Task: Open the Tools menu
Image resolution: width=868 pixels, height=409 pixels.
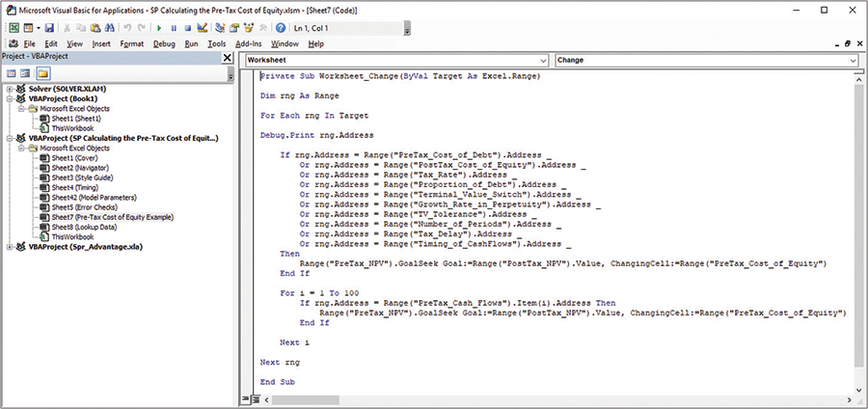Action: click(217, 43)
